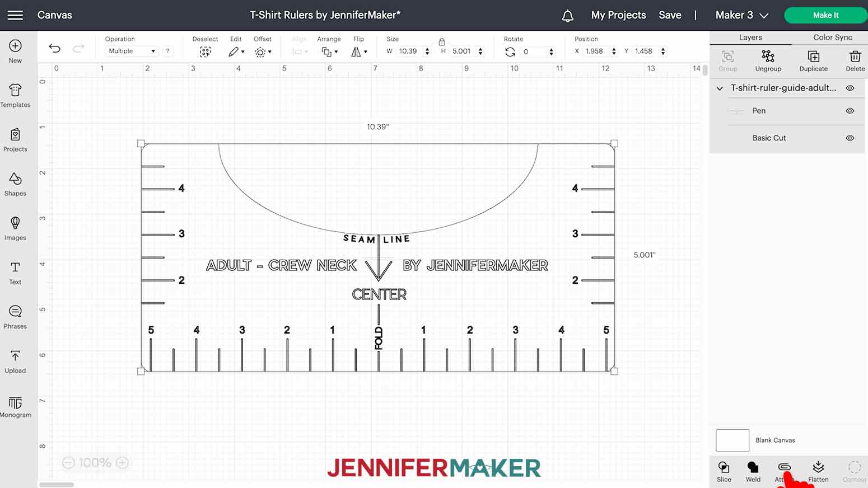
Task: Click the vertical canvas scrollbar
Action: tap(704, 69)
